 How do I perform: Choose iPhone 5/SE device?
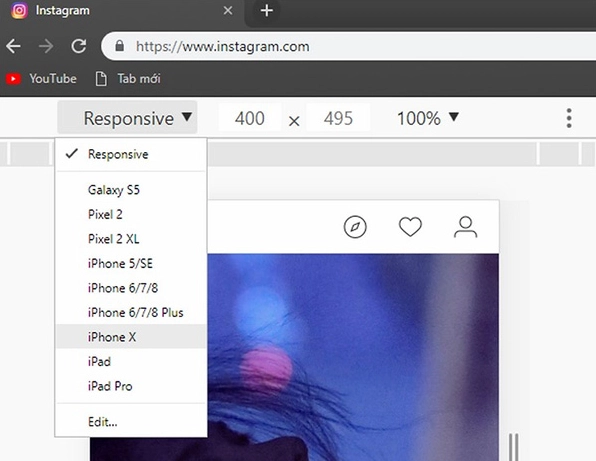click(131, 263)
